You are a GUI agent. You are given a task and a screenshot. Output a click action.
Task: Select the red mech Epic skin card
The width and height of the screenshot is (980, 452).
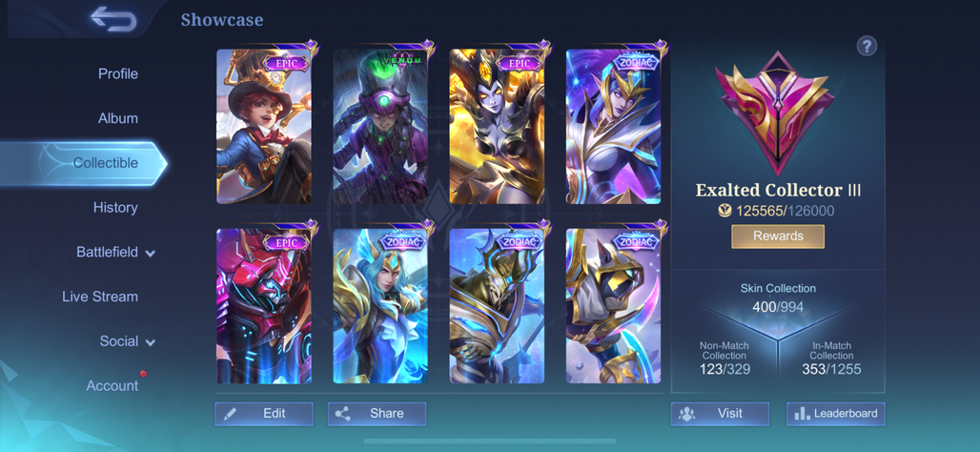(x=264, y=306)
